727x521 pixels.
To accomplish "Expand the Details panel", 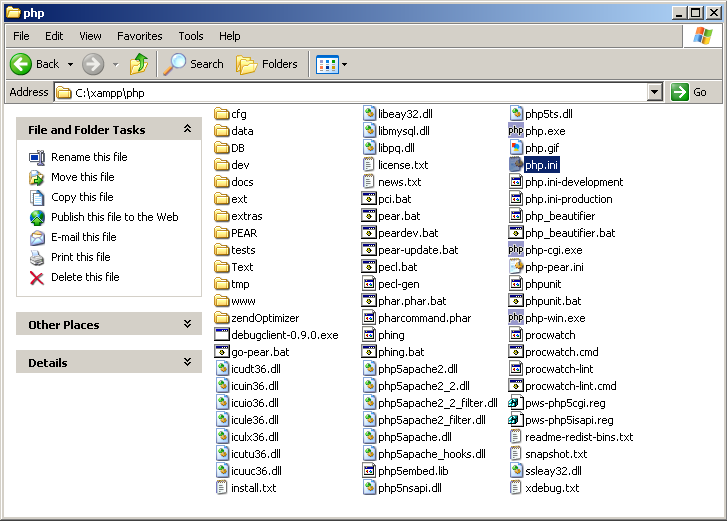I will coord(187,362).
